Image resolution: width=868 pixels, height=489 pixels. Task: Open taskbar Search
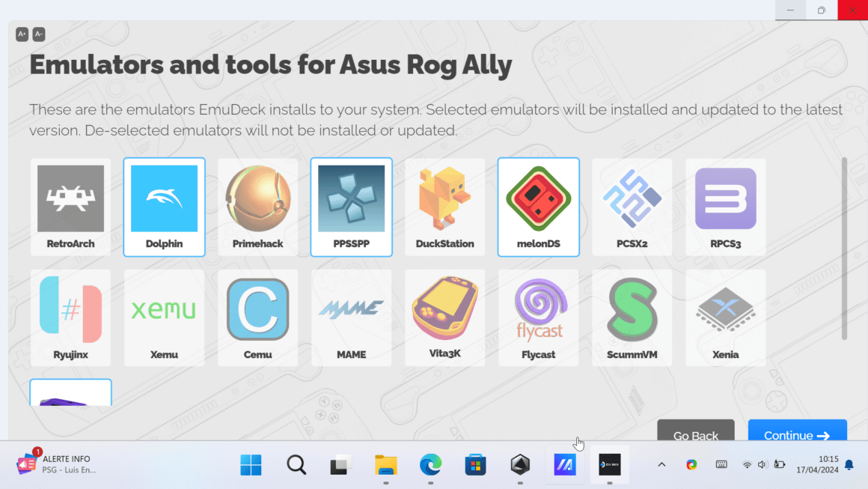click(296, 464)
